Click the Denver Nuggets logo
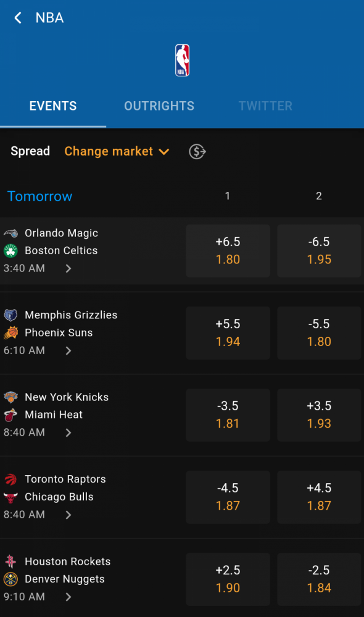Image resolution: width=364 pixels, height=617 pixels. click(x=10, y=579)
